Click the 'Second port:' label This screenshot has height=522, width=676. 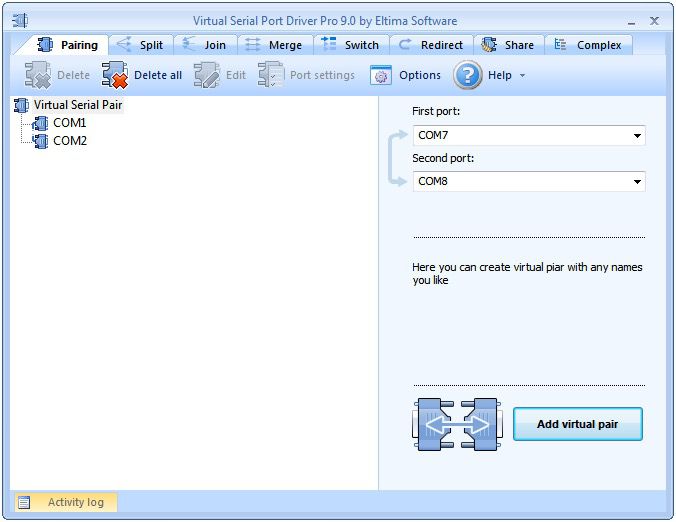(443, 158)
